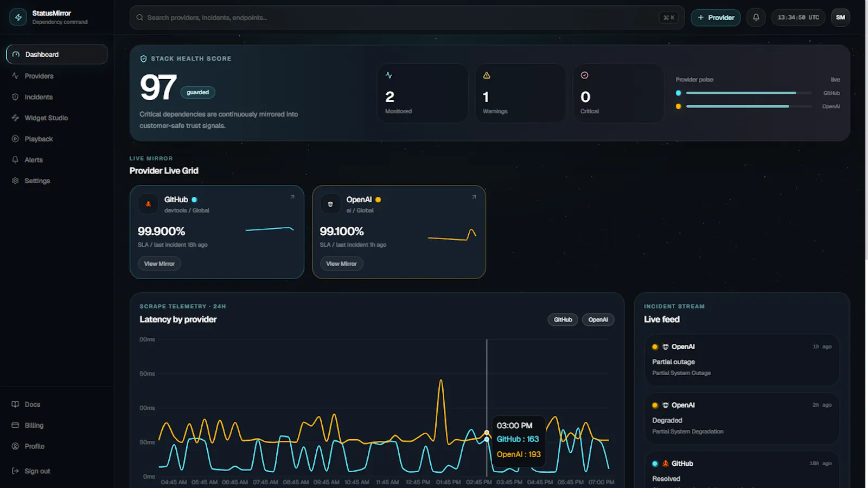The image size is (868, 488).
Task: Open Settings in sidebar
Action: click(x=57, y=181)
